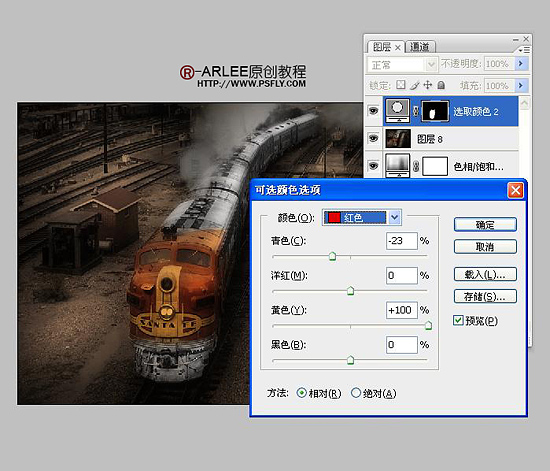The width and height of the screenshot is (550, 471).
Task: Select the 色相/饱和 adjustment thumbnail
Action: [397, 166]
